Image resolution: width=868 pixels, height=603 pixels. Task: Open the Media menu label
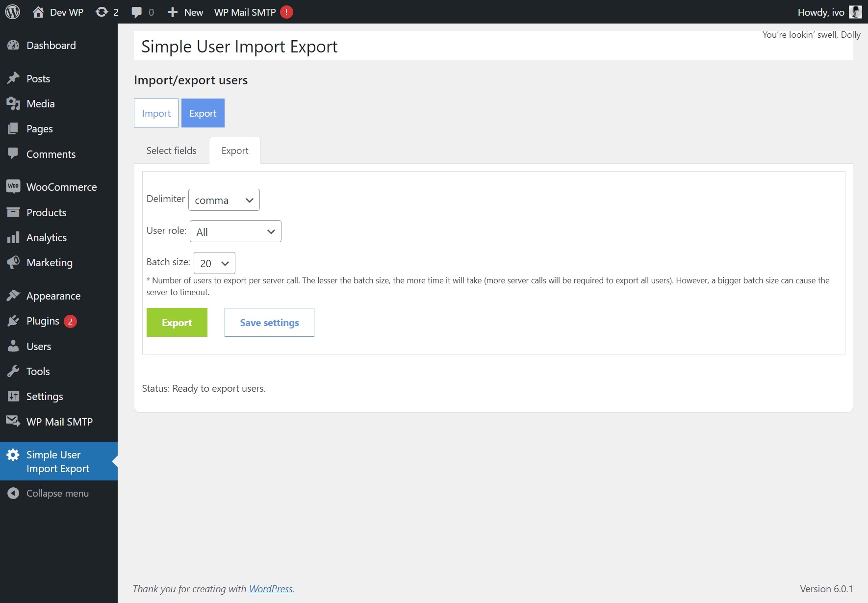point(41,103)
